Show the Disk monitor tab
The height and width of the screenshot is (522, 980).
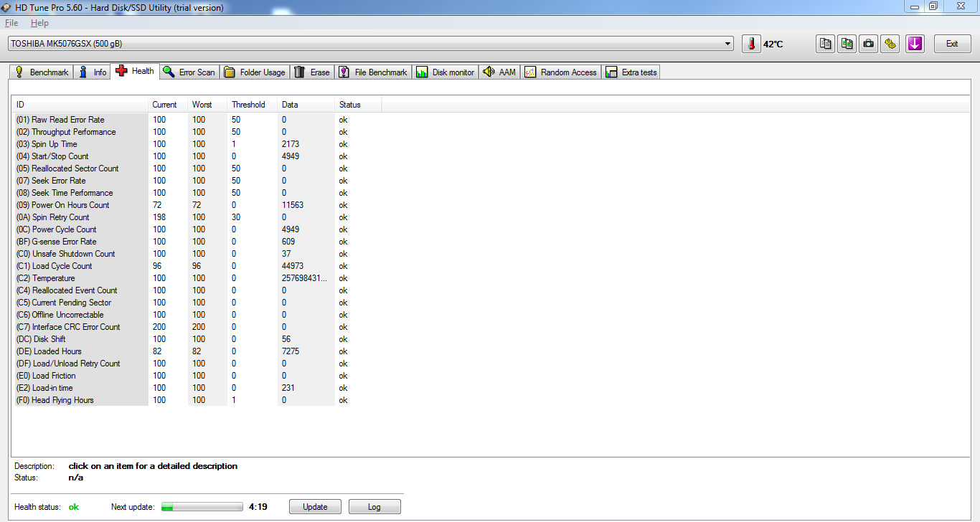[x=445, y=72]
